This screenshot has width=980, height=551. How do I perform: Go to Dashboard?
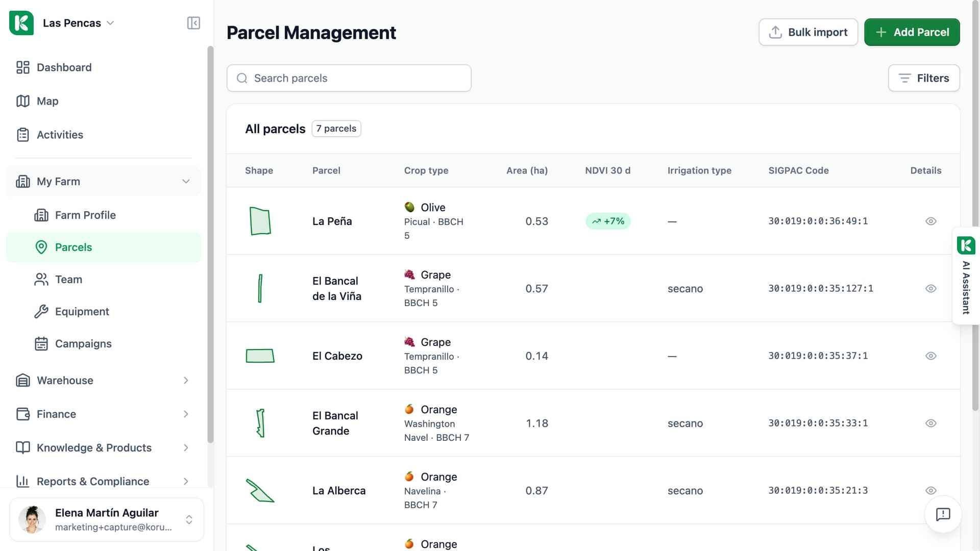tap(104, 67)
